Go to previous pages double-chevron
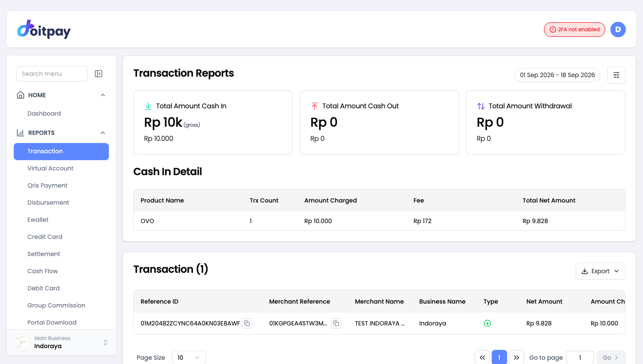This screenshot has height=364, width=643. click(x=482, y=358)
